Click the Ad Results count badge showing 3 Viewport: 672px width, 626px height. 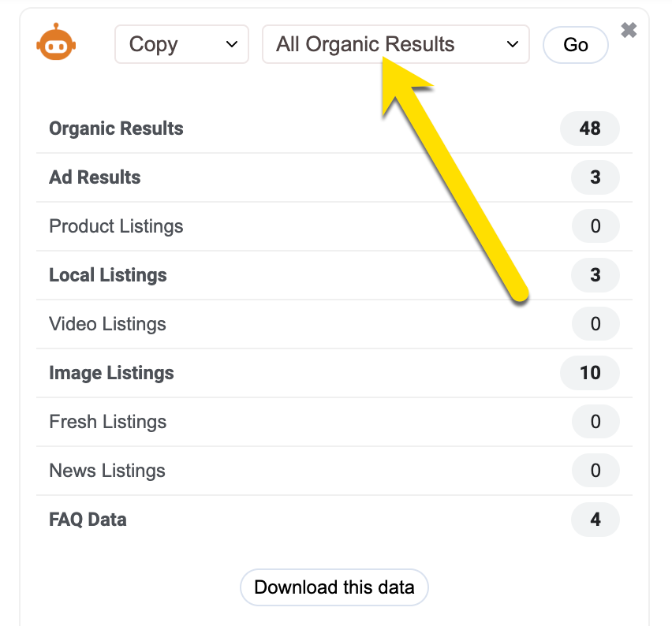pyautogui.click(x=595, y=177)
